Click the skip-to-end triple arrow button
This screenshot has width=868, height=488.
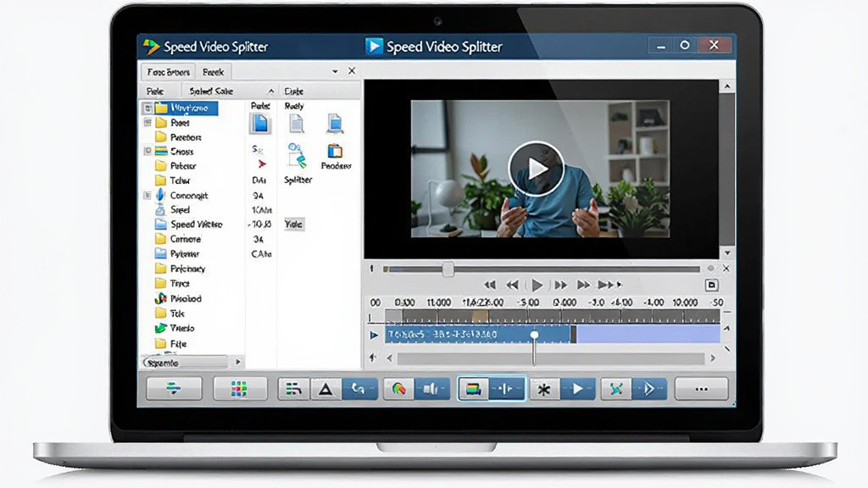(609, 285)
